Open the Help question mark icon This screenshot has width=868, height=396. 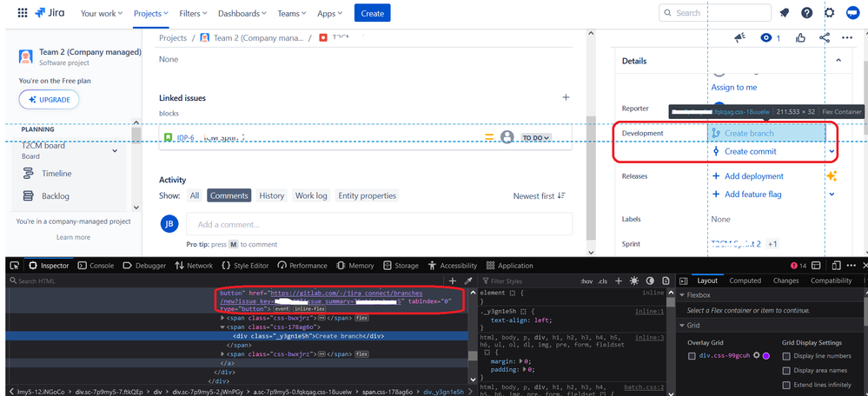807,13
